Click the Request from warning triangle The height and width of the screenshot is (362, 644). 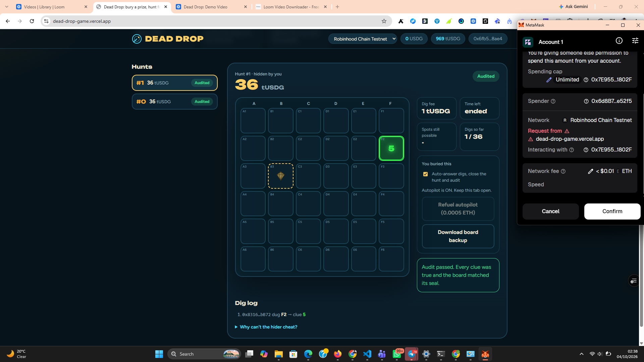coord(567,131)
